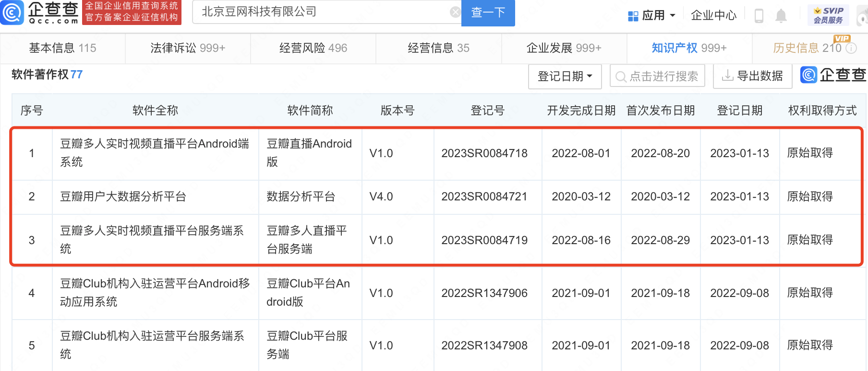Open the apps grid icon
The height and width of the screenshot is (371, 868).
tap(633, 16)
